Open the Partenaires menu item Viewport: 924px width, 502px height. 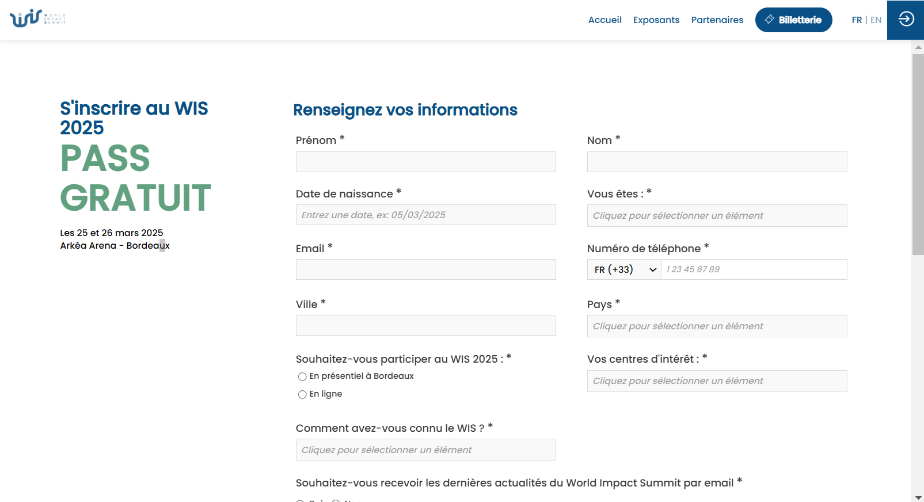pyautogui.click(x=717, y=20)
